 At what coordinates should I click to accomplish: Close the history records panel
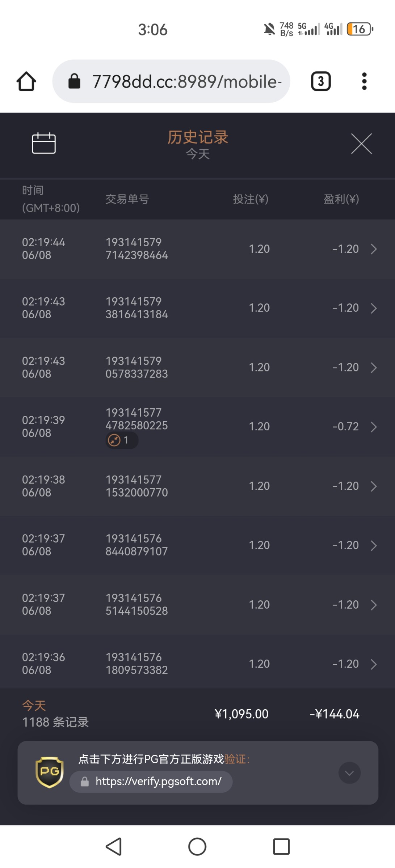[x=361, y=144]
